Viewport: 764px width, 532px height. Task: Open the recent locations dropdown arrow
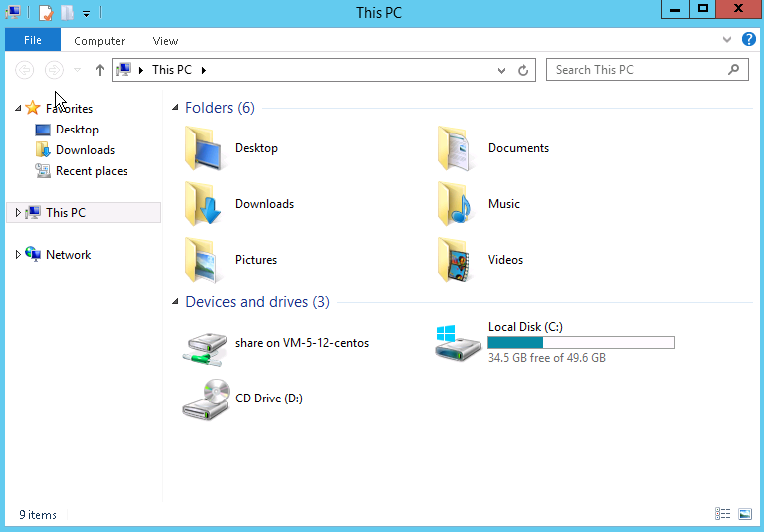pyautogui.click(x=77, y=70)
